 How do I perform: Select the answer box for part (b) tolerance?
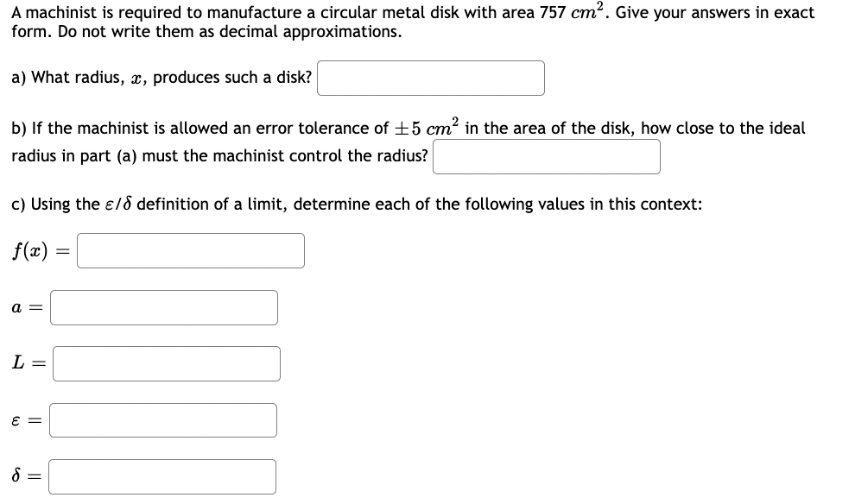click(546, 156)
